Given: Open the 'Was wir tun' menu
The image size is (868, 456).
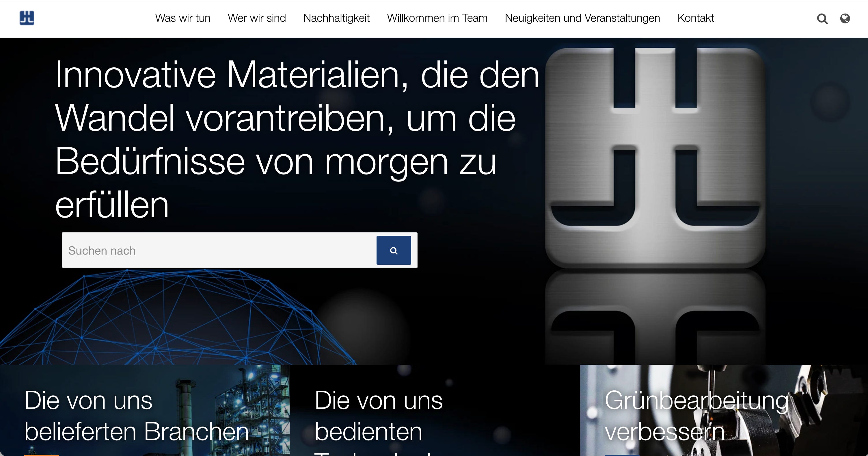Looking at the screenshot, I should pyautogui.click(x=182, y=18).
